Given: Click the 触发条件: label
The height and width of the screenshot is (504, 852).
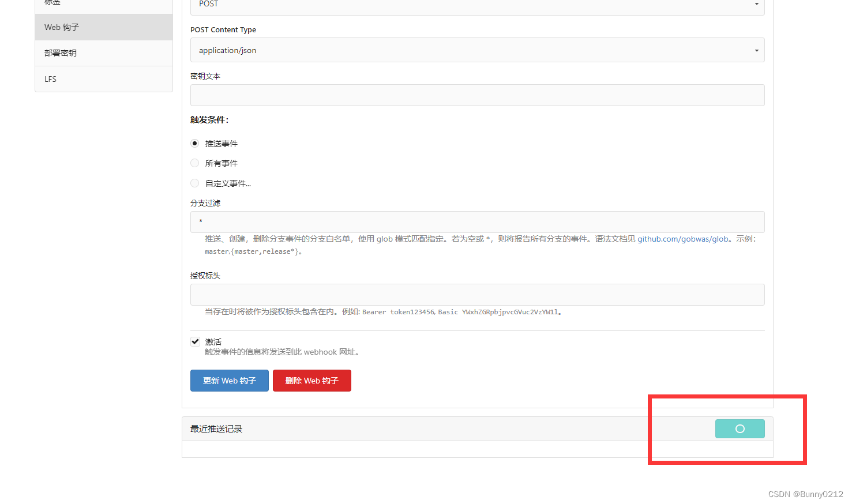Looking at the screenshot, I should (209, 120).
